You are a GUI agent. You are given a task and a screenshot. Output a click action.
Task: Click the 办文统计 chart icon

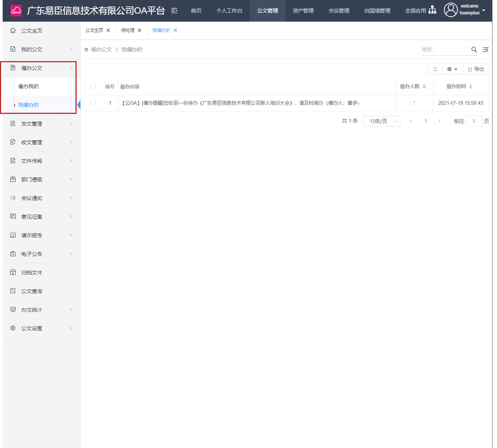pyautogui.click(x=13, y=309)
